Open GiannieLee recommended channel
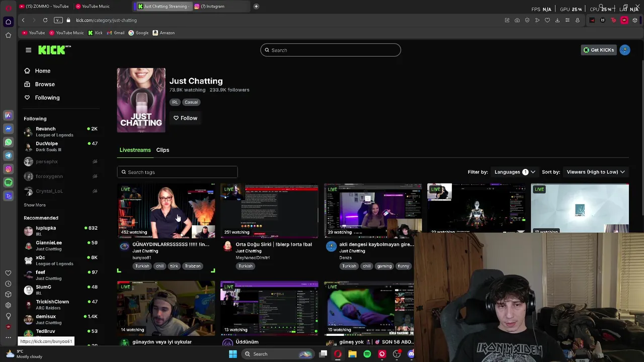Image resolution: width=644 pixels, height=362 pixels. [60, 245]
